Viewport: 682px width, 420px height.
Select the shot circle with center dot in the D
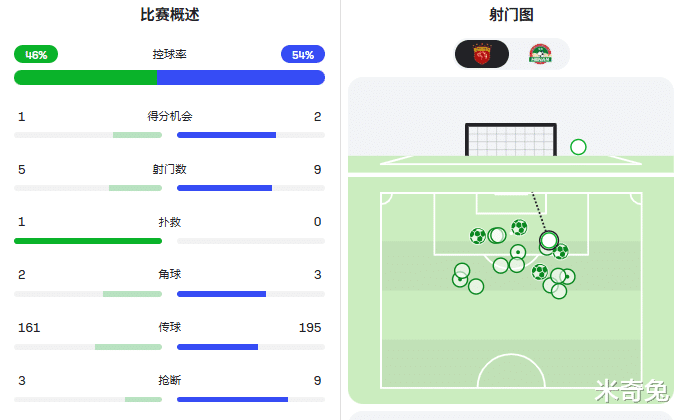click(x=518, y=252)
